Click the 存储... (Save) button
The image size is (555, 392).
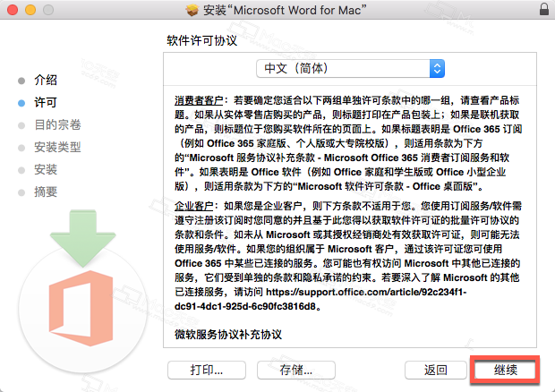click(296, 370)
